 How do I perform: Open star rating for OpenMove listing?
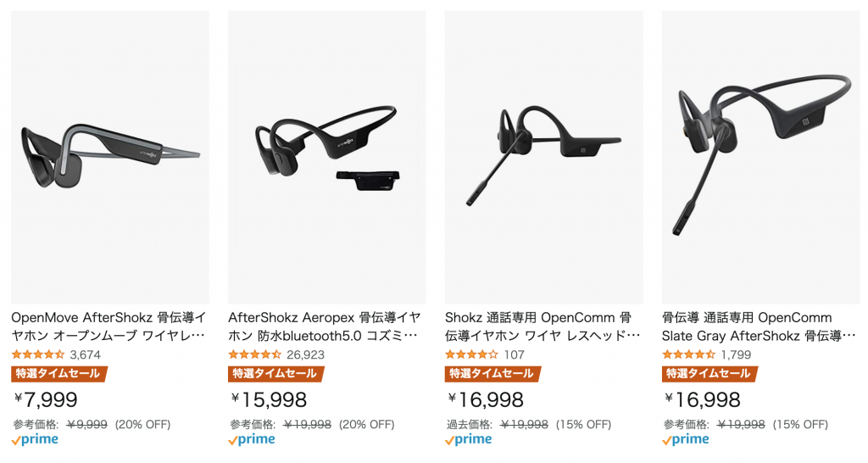37,354
